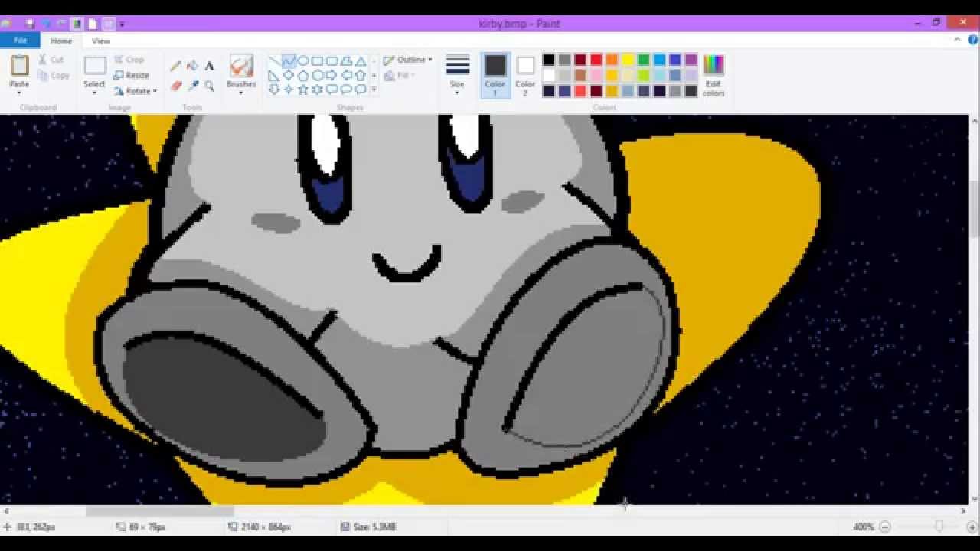
Task: Pick the black color swatch
Action: (549, 60)
